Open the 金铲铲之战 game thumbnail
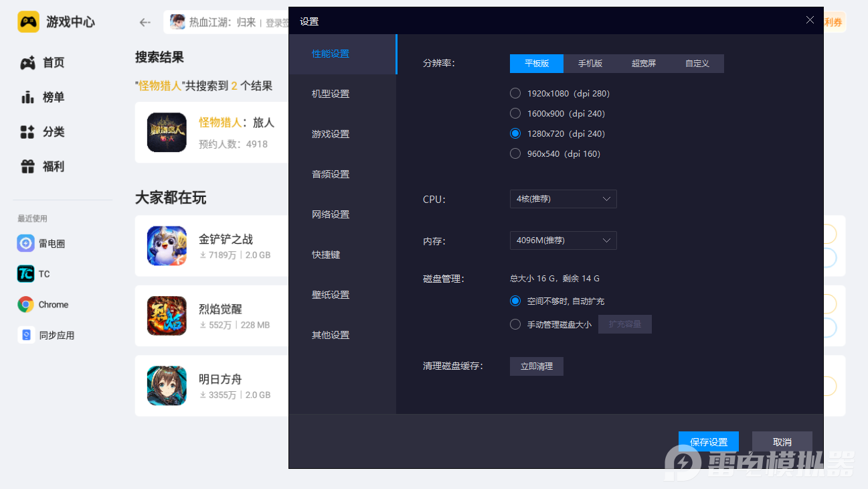Image resolution: width=868 pixels, height=489 pixels. pos(167,246)
